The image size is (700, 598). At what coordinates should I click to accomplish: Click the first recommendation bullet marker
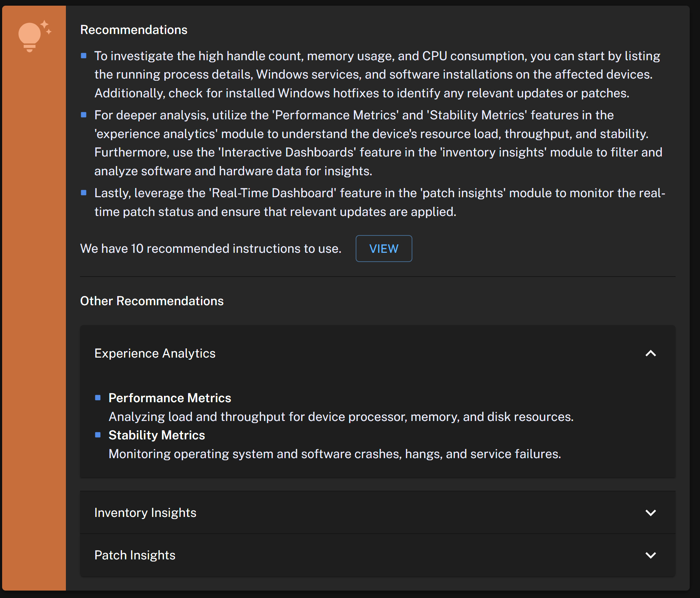pos(84,56)
